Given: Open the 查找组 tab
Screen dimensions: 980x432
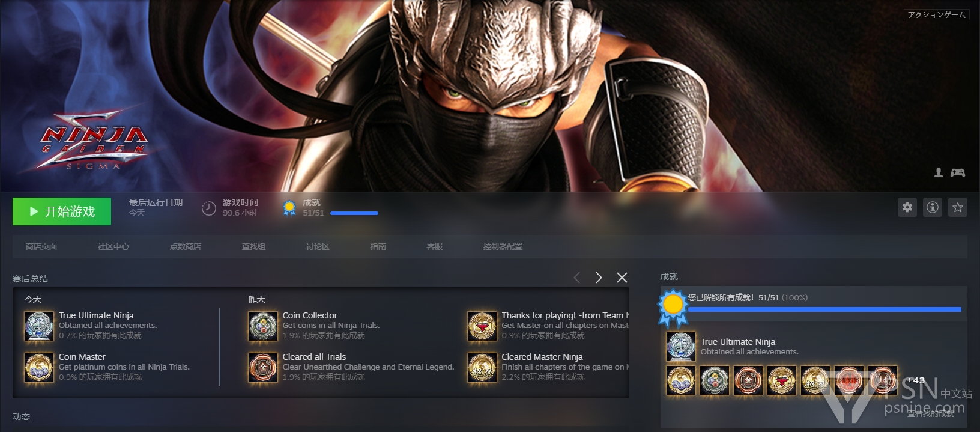Looking at the screenshot, I should click(253, 246).
